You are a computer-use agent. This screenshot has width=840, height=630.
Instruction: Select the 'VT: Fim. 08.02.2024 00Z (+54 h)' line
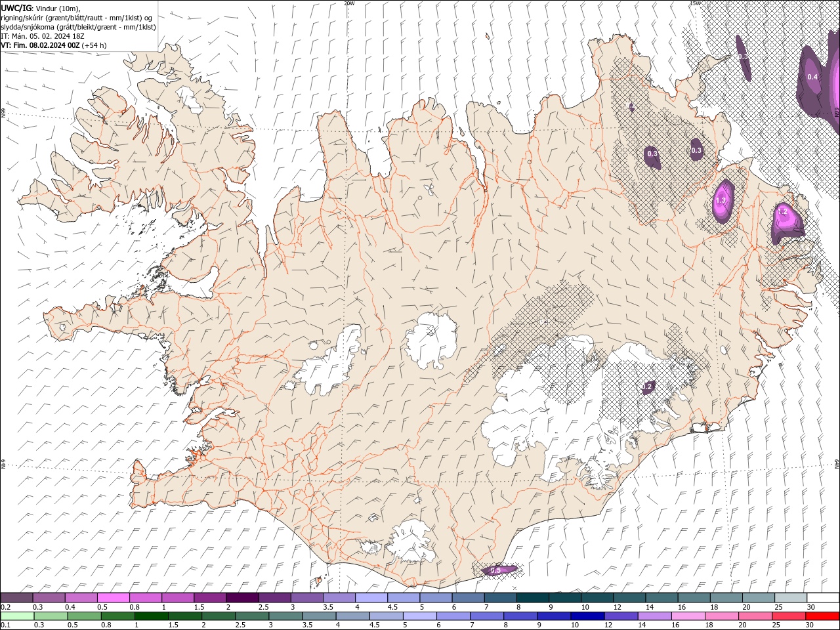pos(54,45)
